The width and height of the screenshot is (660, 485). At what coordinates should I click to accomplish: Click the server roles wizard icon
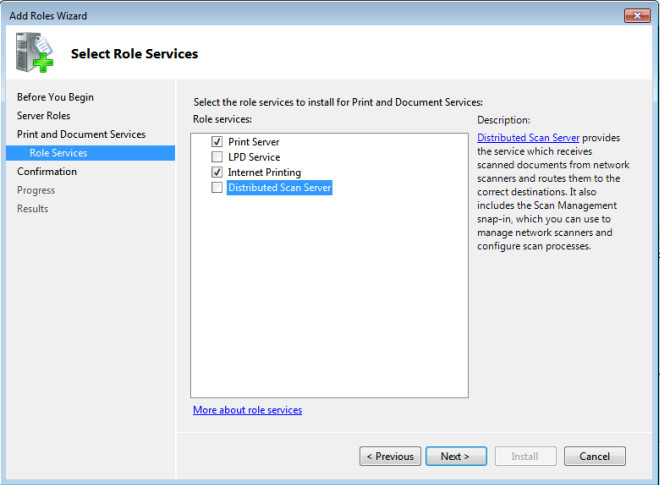[35, 53]
